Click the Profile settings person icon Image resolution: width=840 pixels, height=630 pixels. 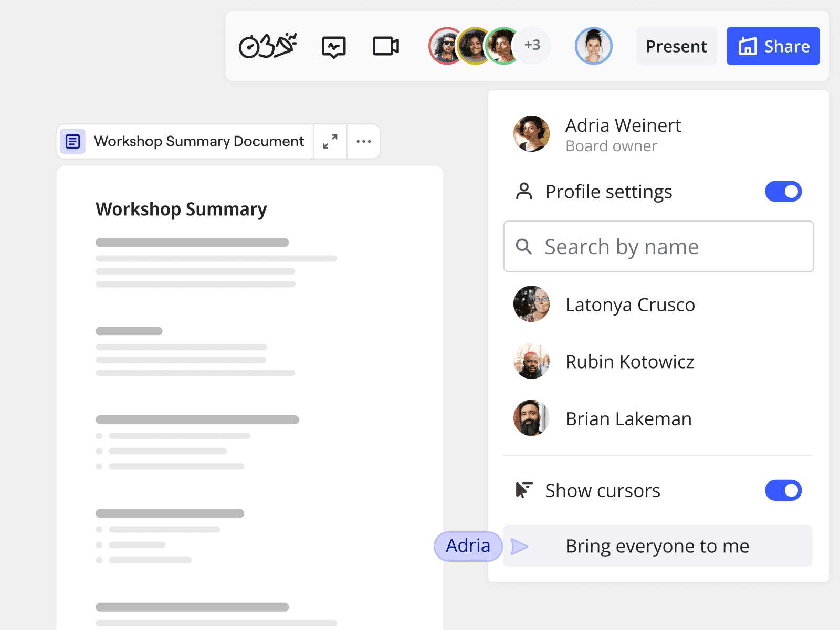pos(524,192)
